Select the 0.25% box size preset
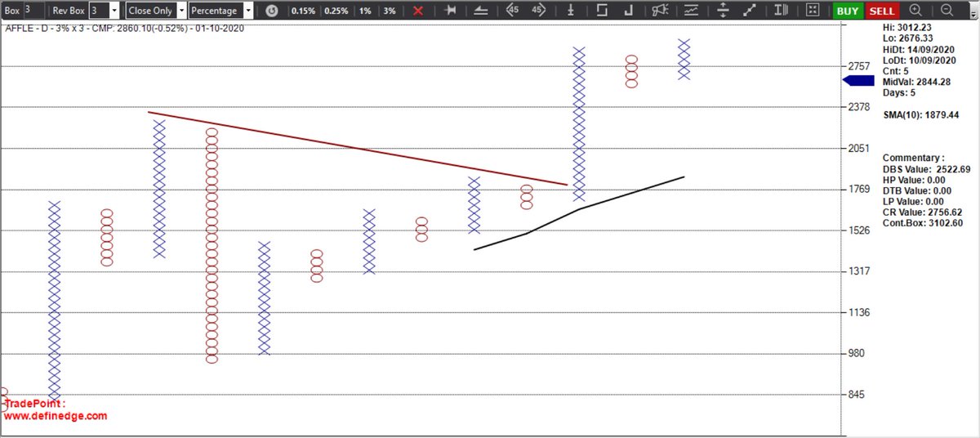This screenshot has height=438, width=980. (336, 11)
